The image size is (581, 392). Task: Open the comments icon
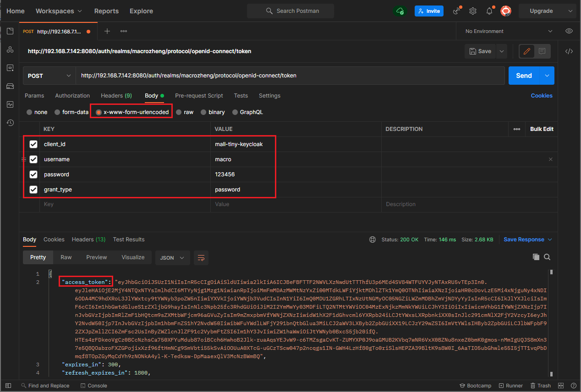[542, 51]
